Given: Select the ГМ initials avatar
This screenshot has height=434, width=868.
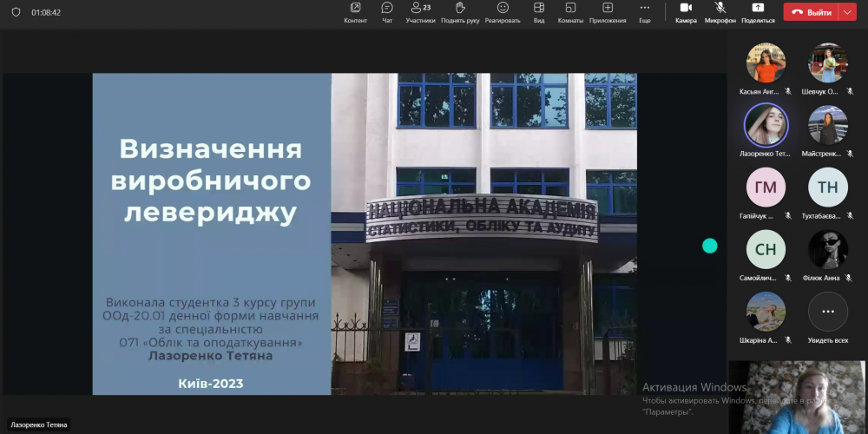Looking at the screenshot, I should [766, 187].
